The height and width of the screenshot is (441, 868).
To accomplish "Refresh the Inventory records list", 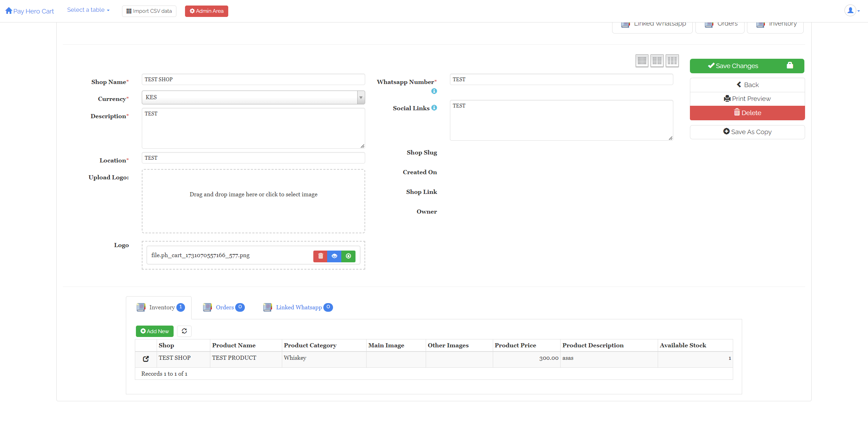I will (x=184, y=331).
